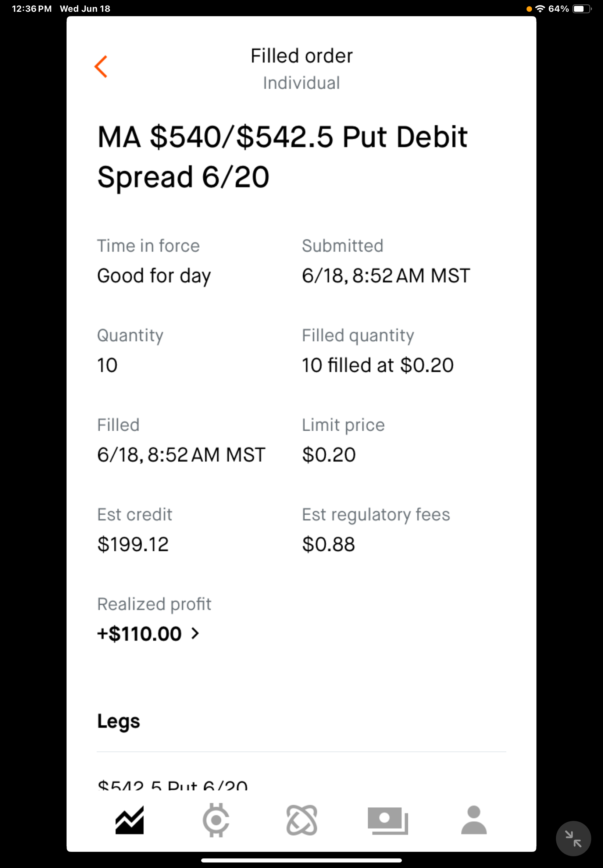
Task: Tap the Est credit $199.12 value
Action: click(133, 544)
